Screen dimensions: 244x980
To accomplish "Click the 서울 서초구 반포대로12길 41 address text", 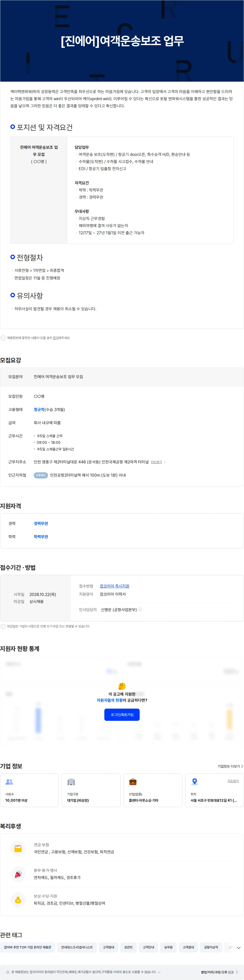I will pos(213,800).
